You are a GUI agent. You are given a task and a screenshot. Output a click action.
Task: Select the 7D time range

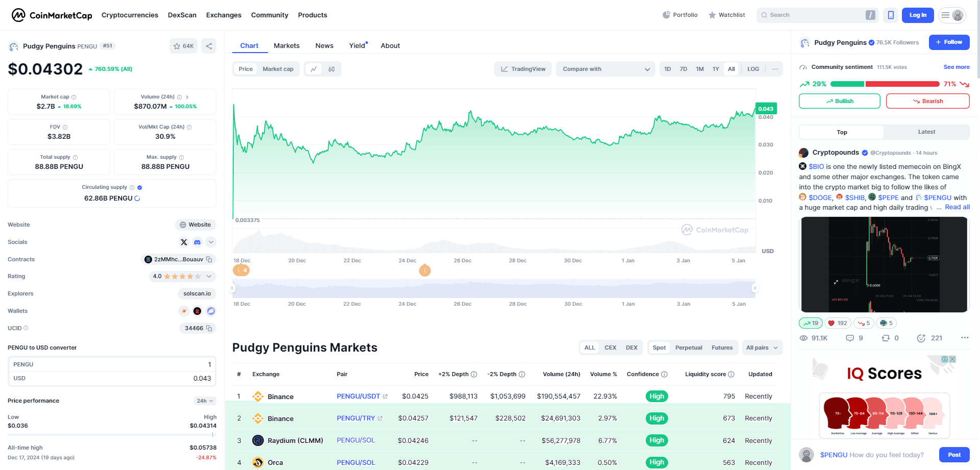tap(683, 69)
